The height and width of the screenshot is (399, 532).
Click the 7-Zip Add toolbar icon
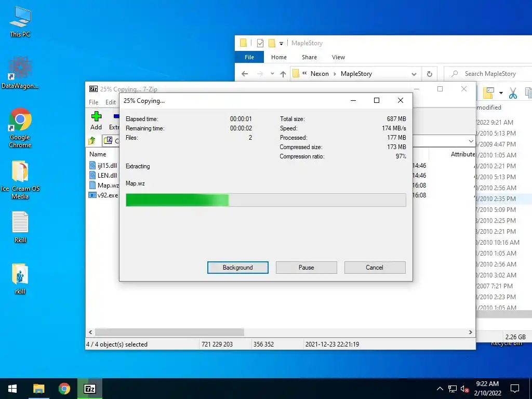[x=96, y=121]
